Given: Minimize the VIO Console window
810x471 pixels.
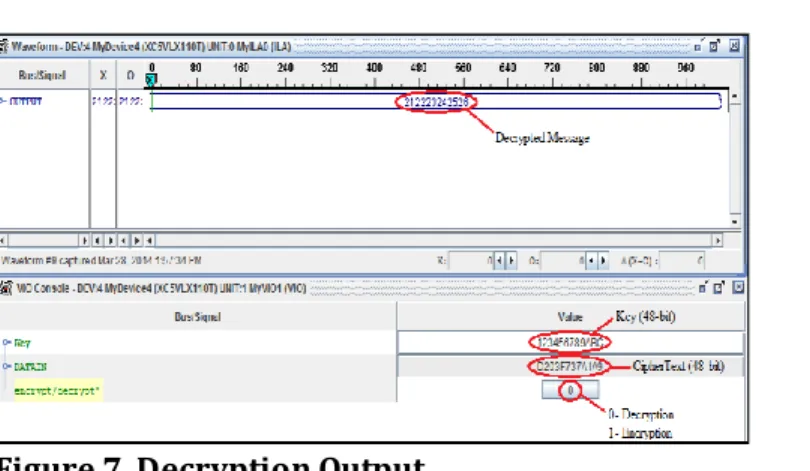Looking at the screenshot, I should (703, 288).
